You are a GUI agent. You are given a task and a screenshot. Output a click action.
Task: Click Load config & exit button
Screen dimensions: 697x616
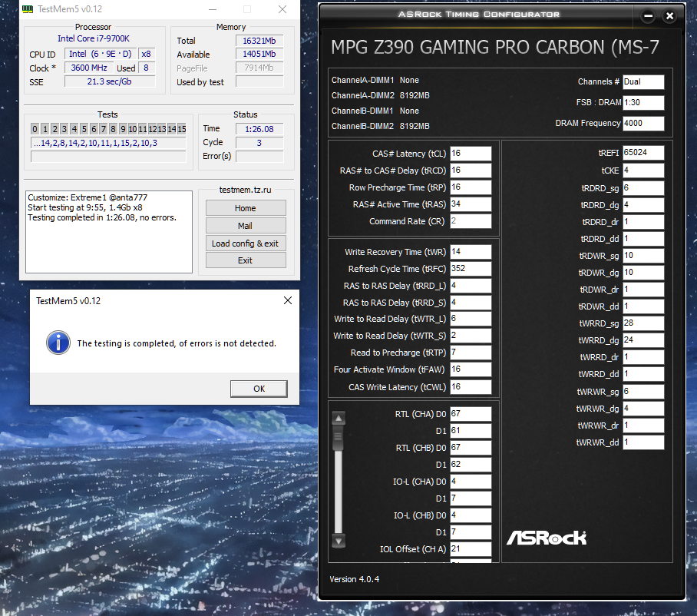tap(246, 243)
